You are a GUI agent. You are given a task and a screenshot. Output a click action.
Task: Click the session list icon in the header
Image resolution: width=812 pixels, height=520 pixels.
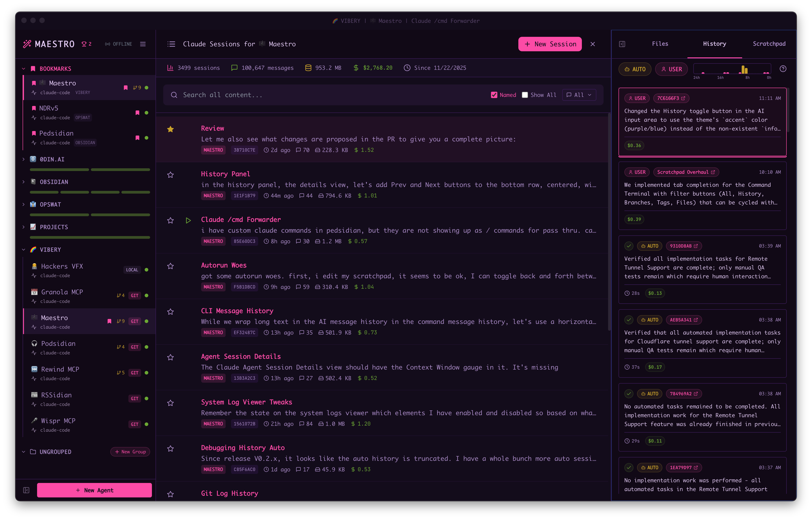171,44
